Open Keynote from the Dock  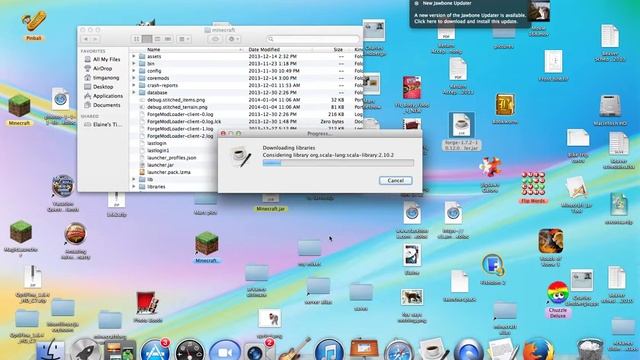point(364,350)
